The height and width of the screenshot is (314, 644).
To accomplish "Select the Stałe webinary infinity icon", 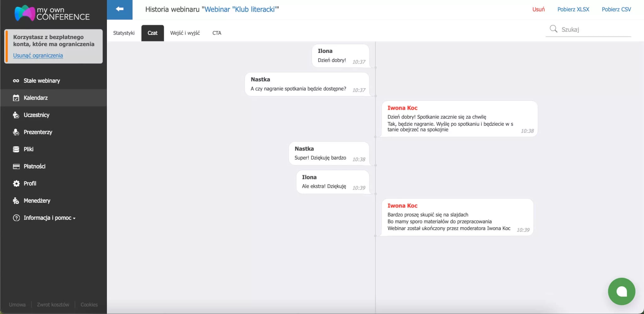I will 17,81.
